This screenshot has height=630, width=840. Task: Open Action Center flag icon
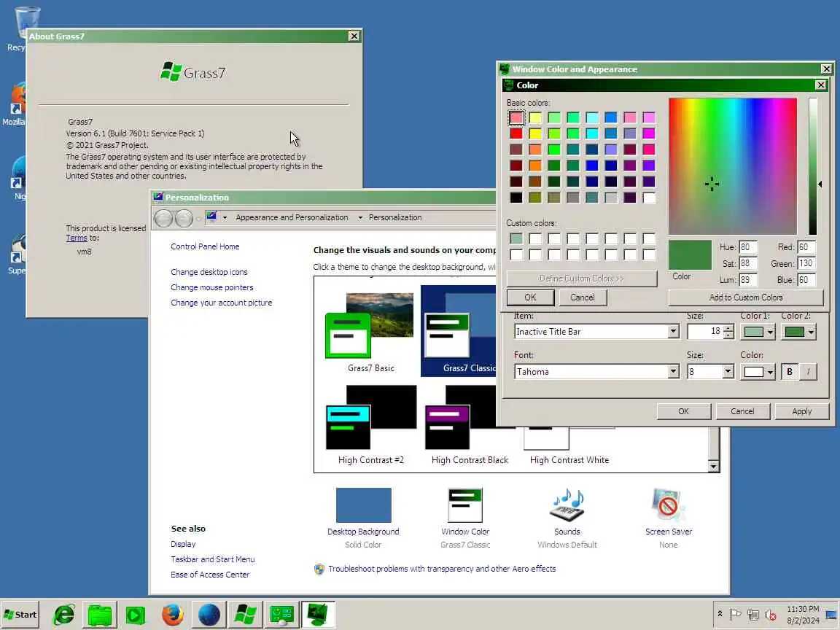(736, 615)
